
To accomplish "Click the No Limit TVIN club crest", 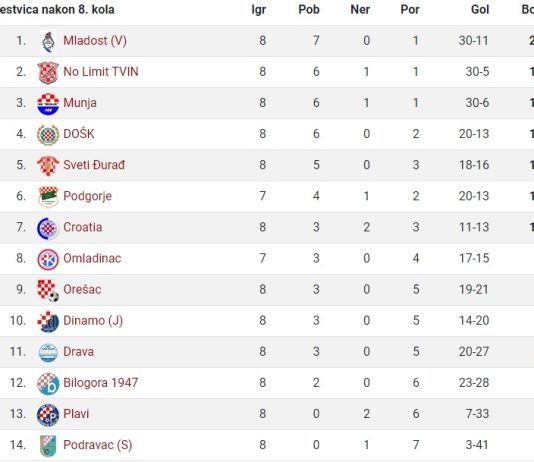I will pyautogui.click(x=48, y=73).
